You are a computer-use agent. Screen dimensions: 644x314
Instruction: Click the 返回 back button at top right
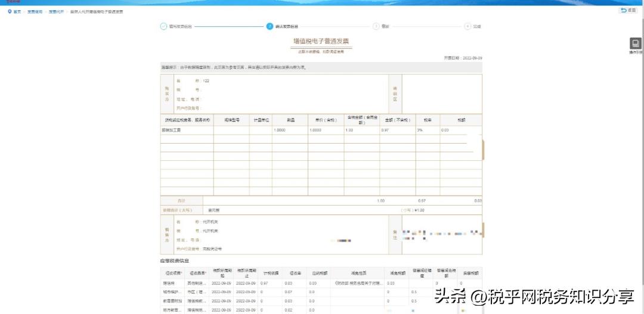tap(629, 10)
